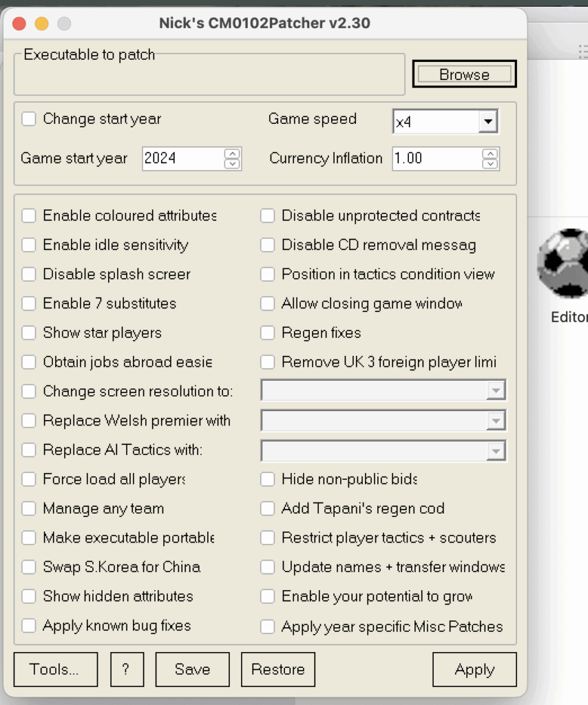Click the Game start year field
588x705 pixels.
click(182, 158)
